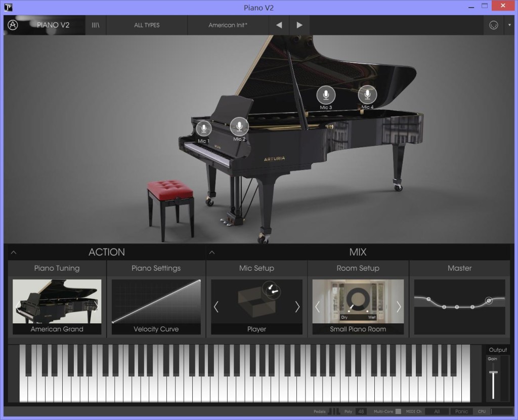This screenshot has height=420, width=518.
Task: Open the MIDI channel All dropdown
Action: [437, 411]
